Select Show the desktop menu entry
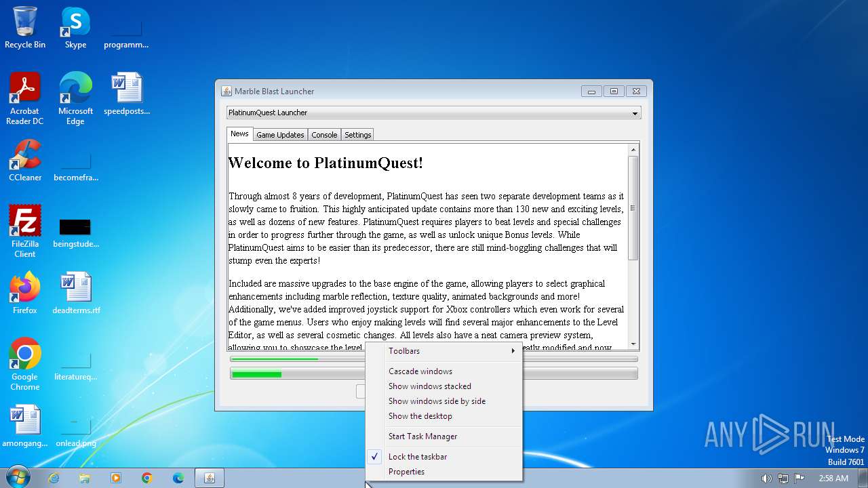This screenshot has width=868, height=488. pos(443,416)
